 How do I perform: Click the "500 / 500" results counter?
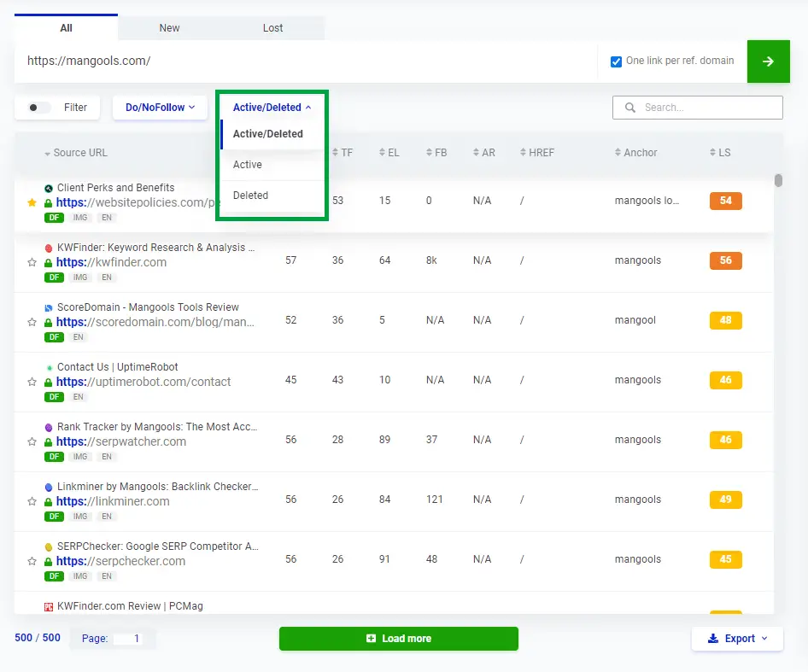(38, 638)
